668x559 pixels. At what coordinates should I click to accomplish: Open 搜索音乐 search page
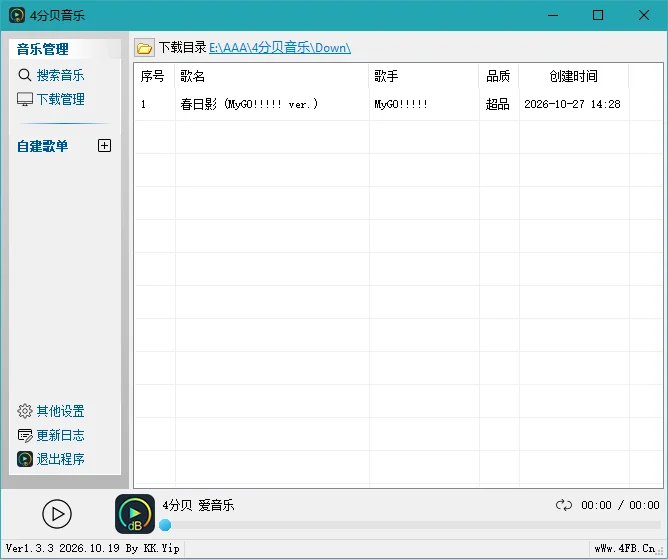[60, 75]
